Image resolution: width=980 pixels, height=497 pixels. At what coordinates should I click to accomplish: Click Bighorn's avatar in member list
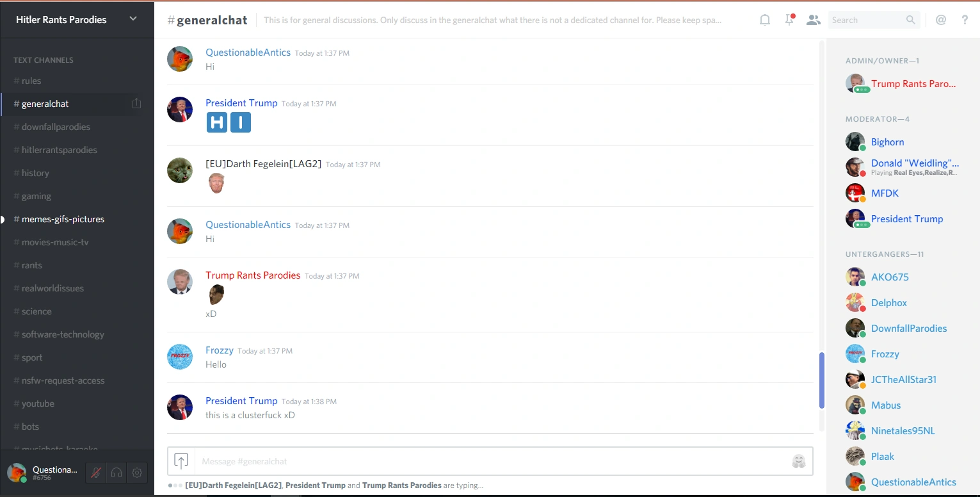click(855, 142)
